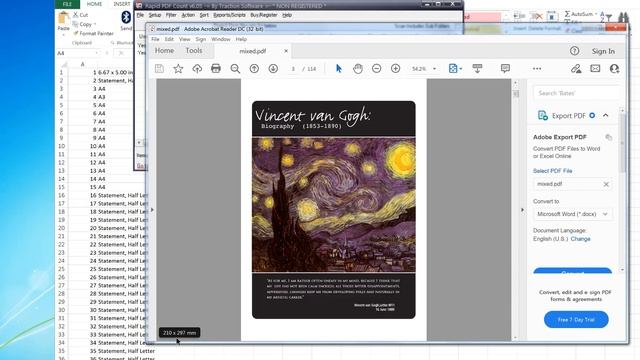Click the share with others person icon
640x360 pixels.
[x=614, y=69]
